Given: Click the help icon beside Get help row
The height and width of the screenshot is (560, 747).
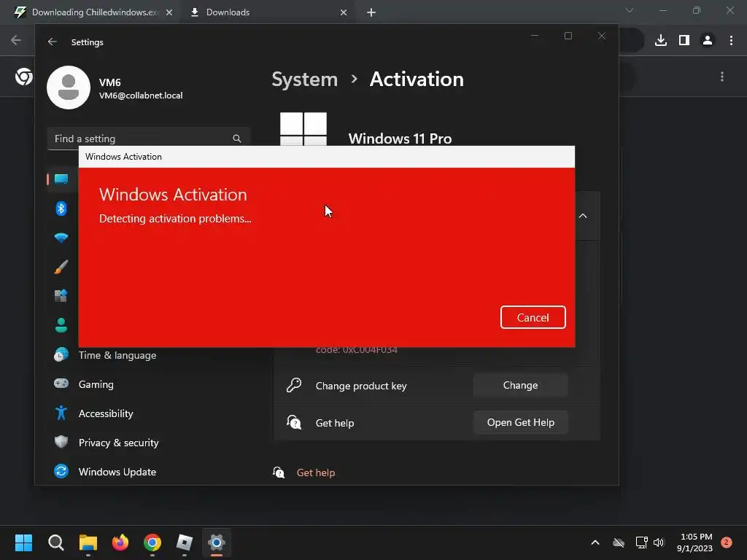Looking at the screenshot, I should (x=294, y=422).
